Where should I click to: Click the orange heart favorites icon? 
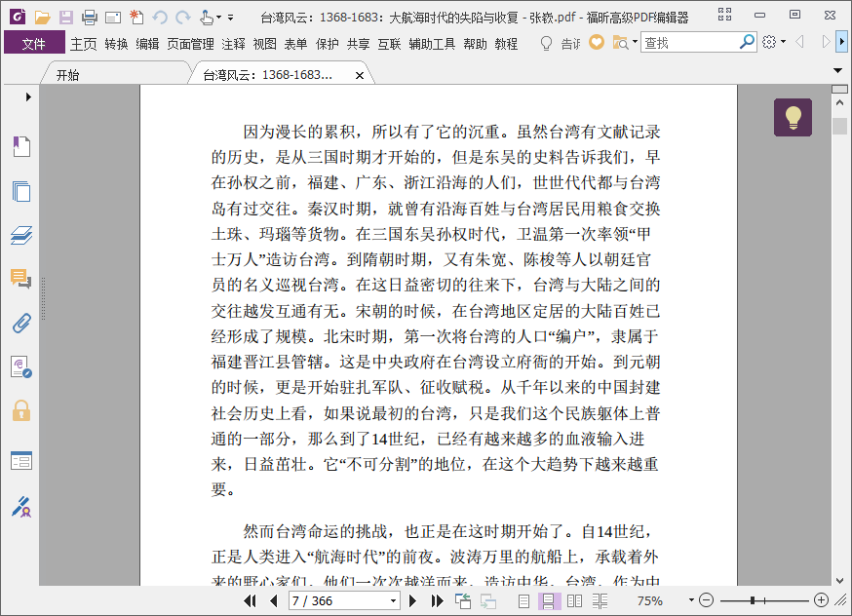(x=597, y=42)
